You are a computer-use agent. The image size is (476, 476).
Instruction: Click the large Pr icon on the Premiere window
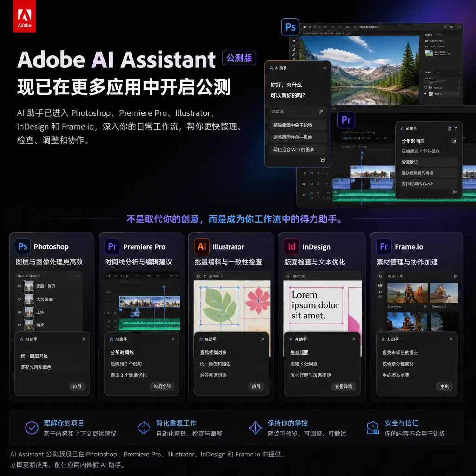tap(346, 119)
